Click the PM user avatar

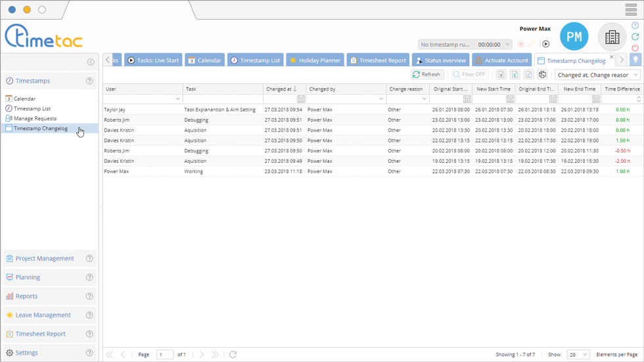[x=574, y=37]
